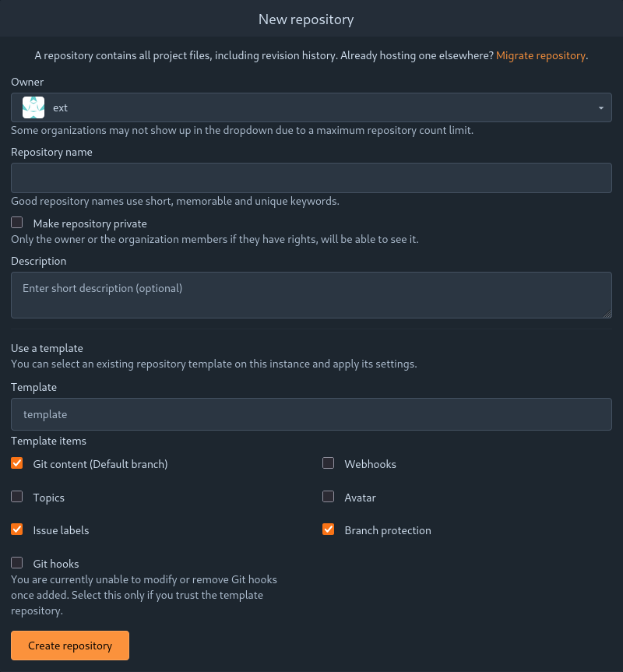Viewport: 623px width, 672px height.
Task: Expand the owner list from the combo box
Action: click(x=311, y=107)
